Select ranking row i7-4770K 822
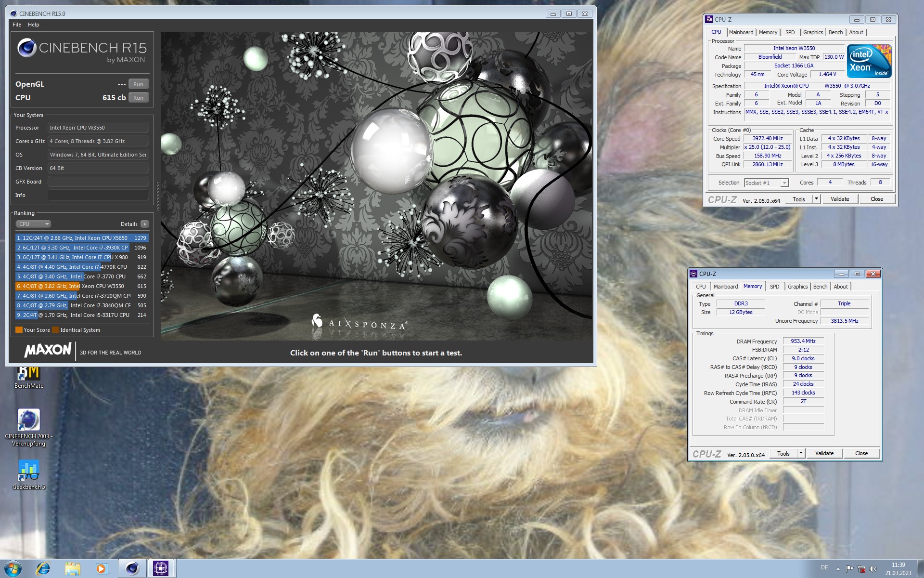924x578 pixels. click(x=82, y=267)
